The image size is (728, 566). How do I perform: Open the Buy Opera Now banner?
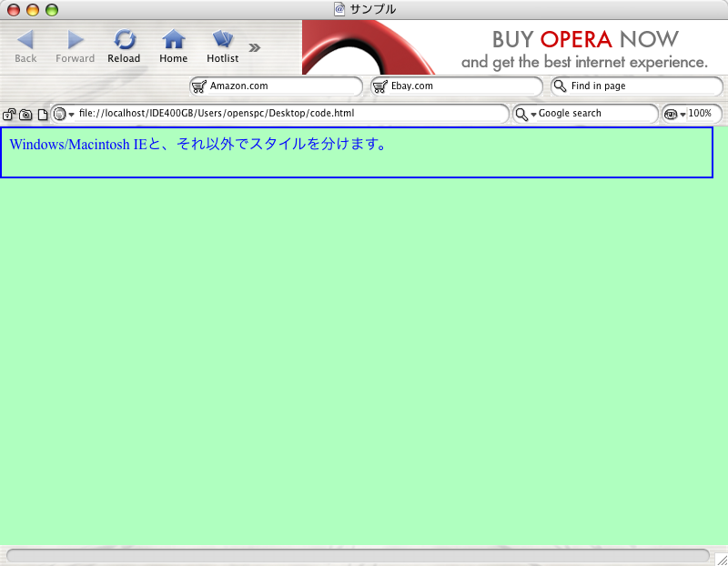515,47
